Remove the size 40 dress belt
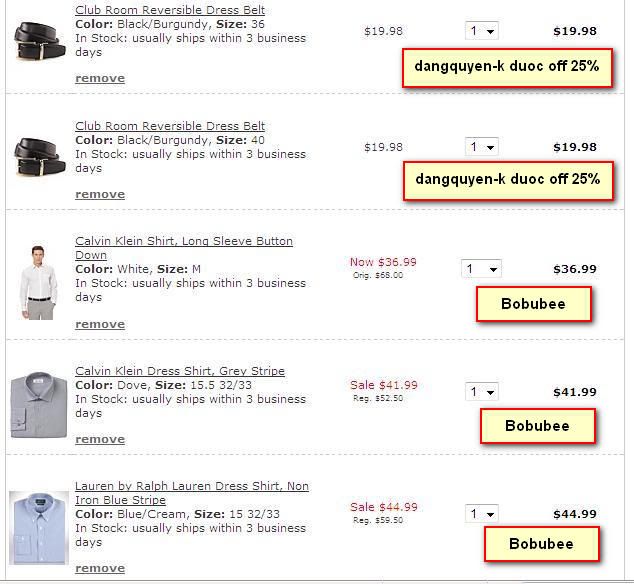634x584 pixels. [x=100, y=194]
